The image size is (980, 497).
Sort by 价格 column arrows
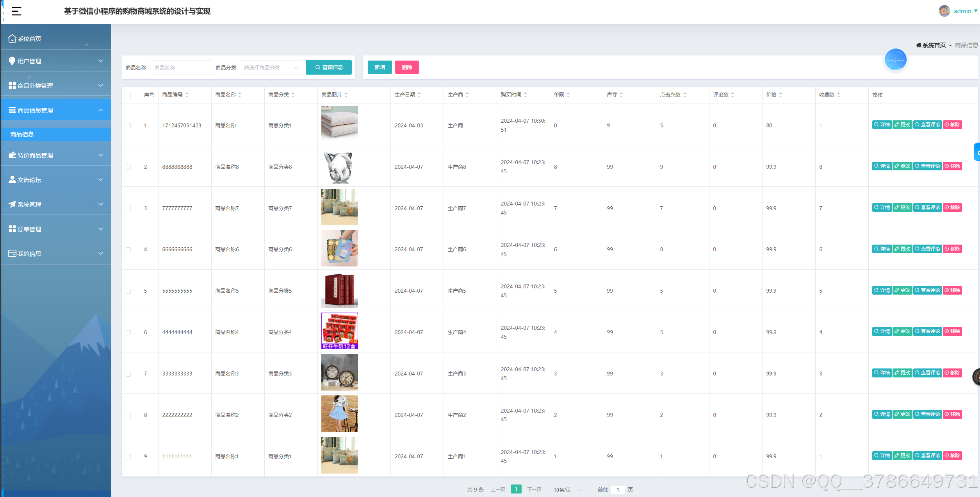pos(780,95)
